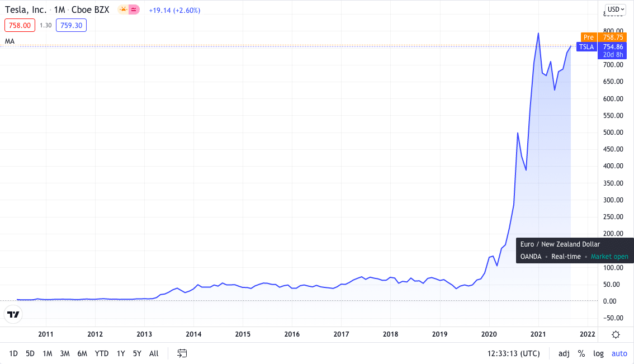The height and width of the screenshot is (364, 634).
Task: Click the orange Pre price label
Action: point(589,37)
